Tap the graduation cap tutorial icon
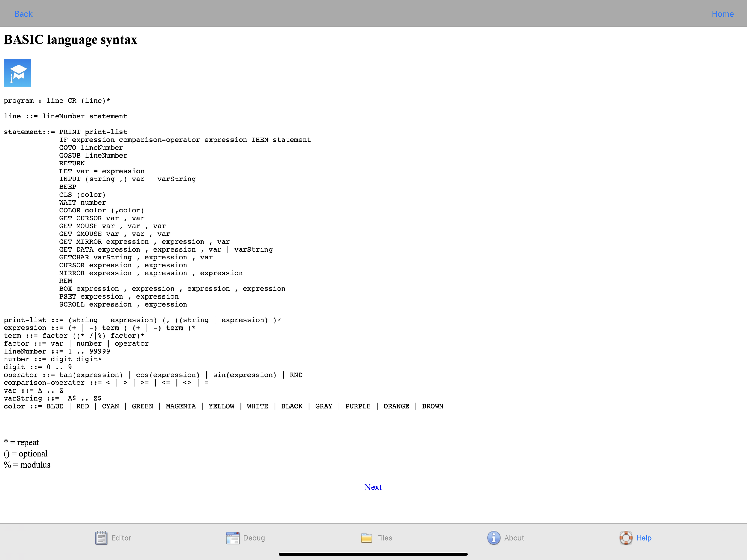 point(17,73)
